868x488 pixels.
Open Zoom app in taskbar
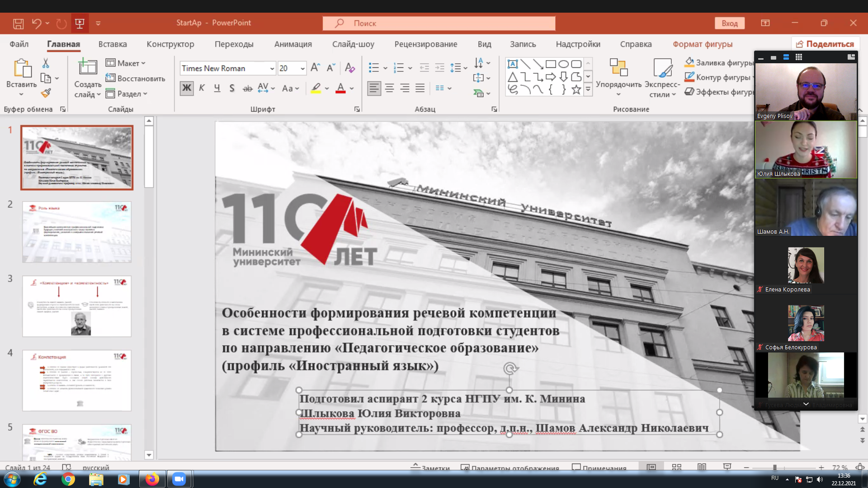(179, 479)
